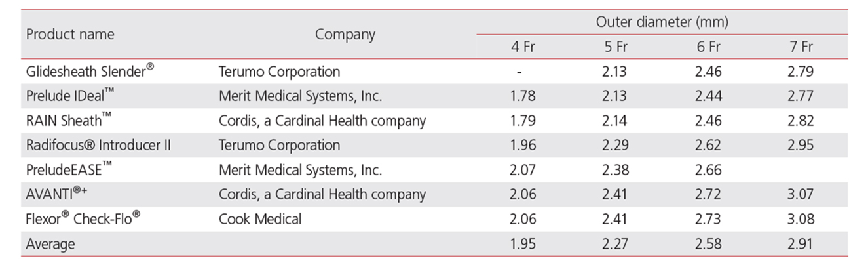Click the Glidesheath Slender product name
Screen dimensions: 868x267
(90, 72)
